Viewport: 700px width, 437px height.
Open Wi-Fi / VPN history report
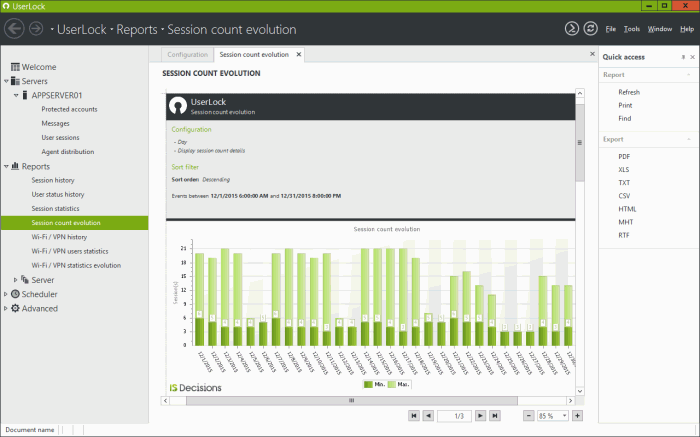(59, 237)
